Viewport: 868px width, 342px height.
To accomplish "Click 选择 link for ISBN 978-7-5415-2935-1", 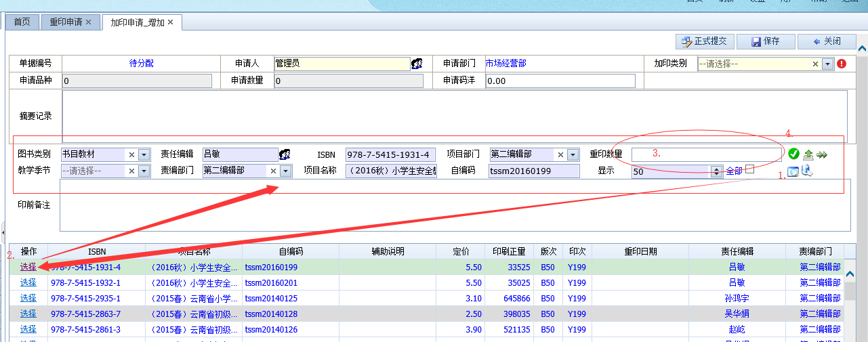I will [28, 298].
